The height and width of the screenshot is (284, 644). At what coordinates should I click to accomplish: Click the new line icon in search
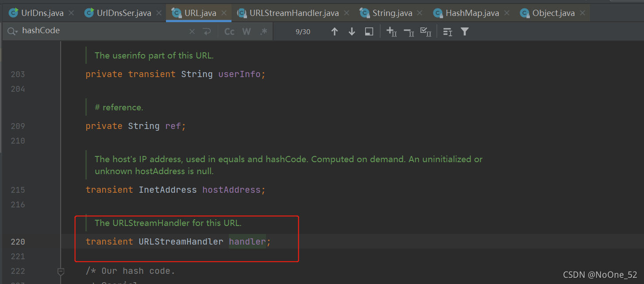[x=207, y=31]
